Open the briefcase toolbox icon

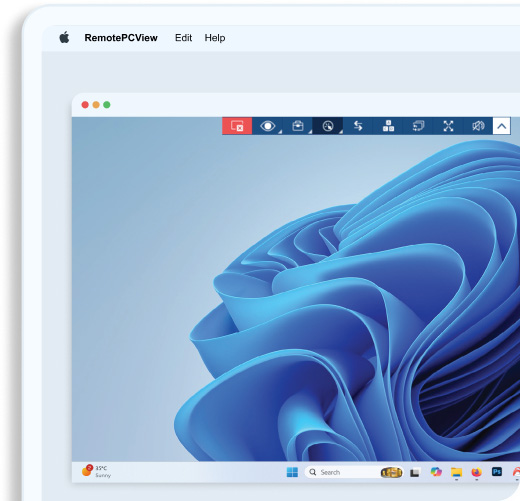(298, 126)
